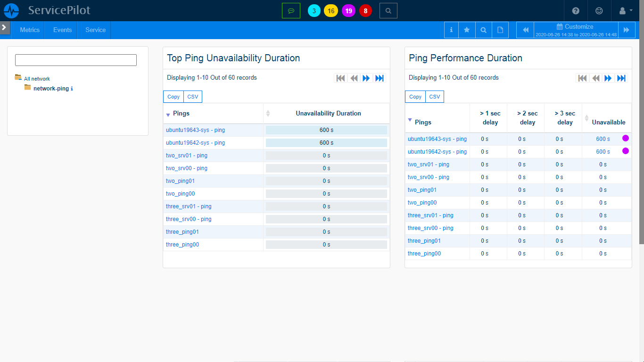This screenshot has width=644, height=362.
Task: Click CSV in Ping Performance Duration panel
Action: tap(434, 97)
